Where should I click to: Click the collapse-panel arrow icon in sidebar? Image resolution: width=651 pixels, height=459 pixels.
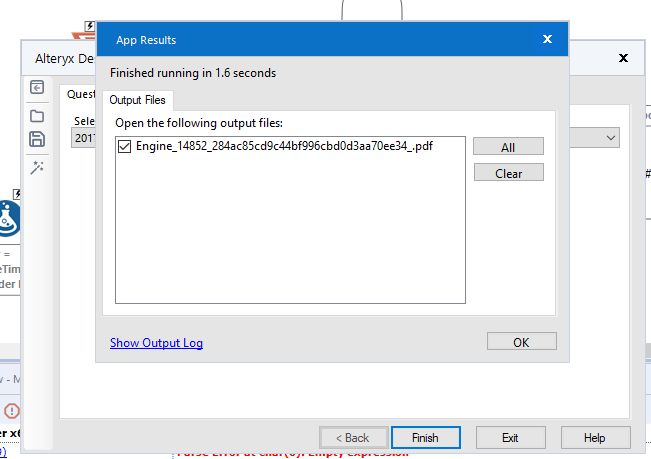tap(37, 88)
